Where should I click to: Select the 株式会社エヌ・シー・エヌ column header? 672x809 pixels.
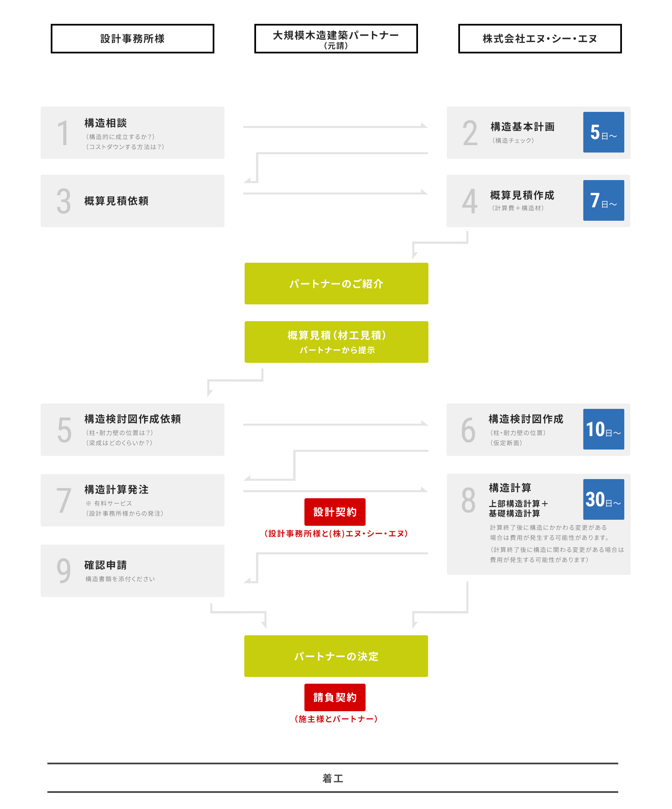(x=540, y=39)
